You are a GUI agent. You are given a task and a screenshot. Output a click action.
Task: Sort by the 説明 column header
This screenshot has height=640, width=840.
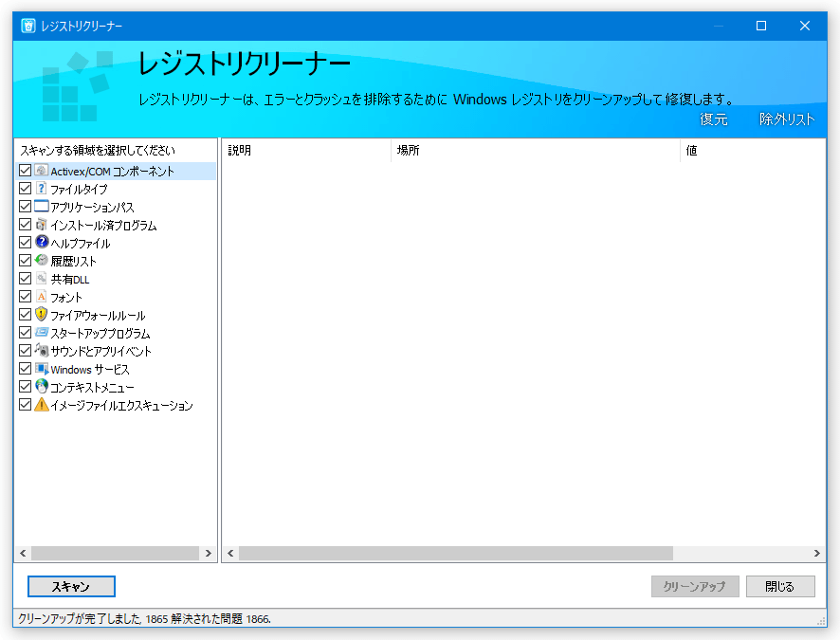[x=306, y=151]
